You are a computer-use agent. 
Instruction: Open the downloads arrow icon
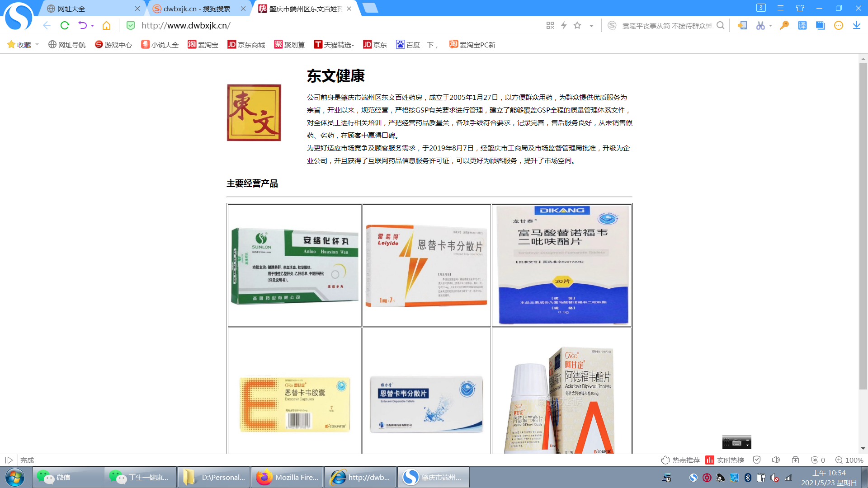tap(856, 25)
